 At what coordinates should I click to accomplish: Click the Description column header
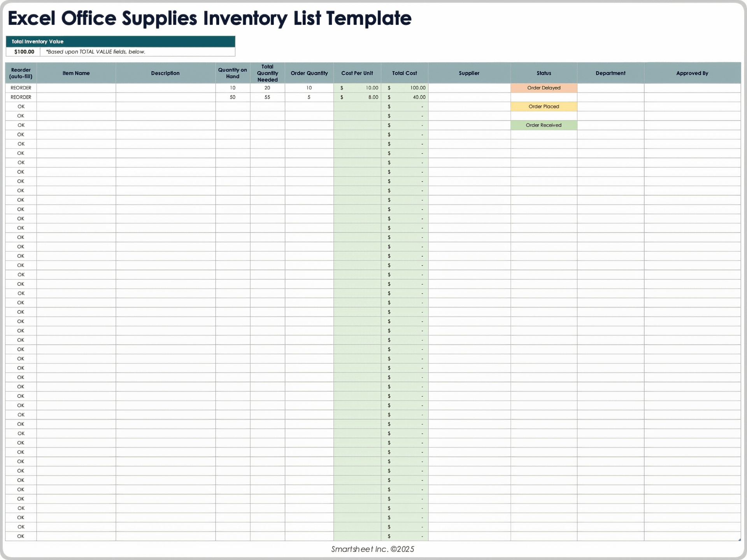point(165,73)
